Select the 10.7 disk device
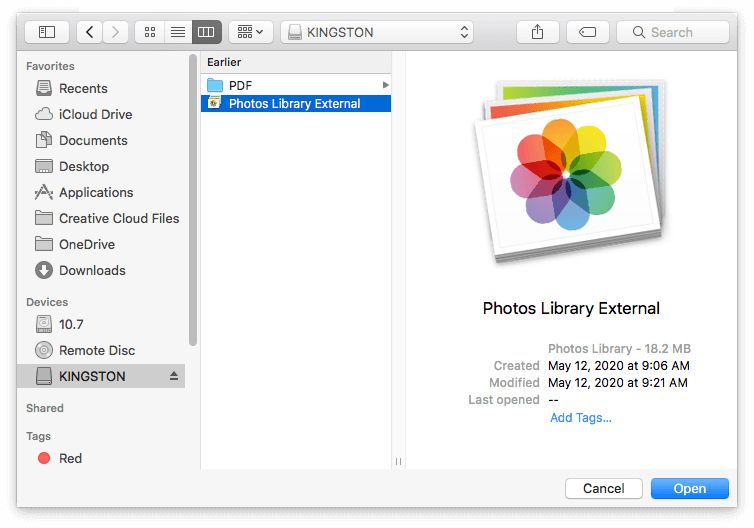Screen dimensions: 754x528 pyautogui.click(x=101, y=324)
